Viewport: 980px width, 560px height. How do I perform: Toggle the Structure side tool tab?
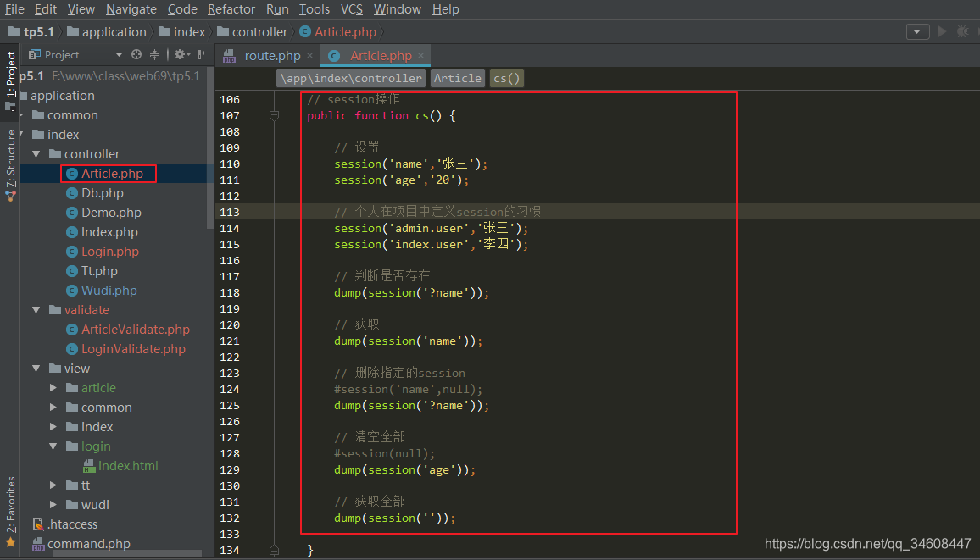coord(11,164)
